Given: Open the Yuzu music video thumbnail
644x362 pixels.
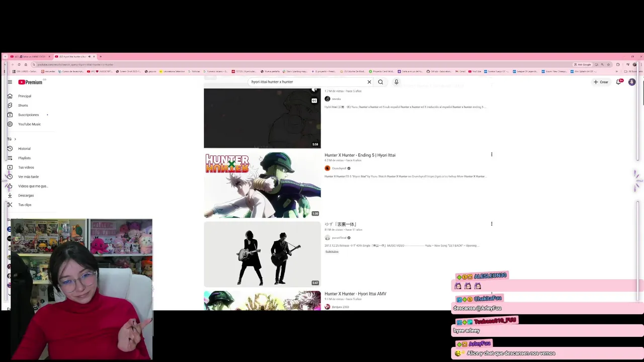Looking at the screenshot, I should click(262, 254).
